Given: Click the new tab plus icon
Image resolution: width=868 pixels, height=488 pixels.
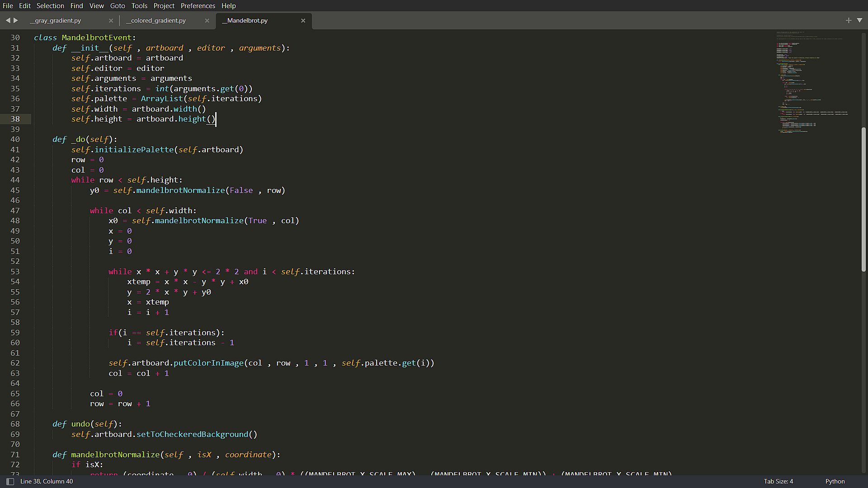Looking at the screenshot, I should click(x=848, y=20).
